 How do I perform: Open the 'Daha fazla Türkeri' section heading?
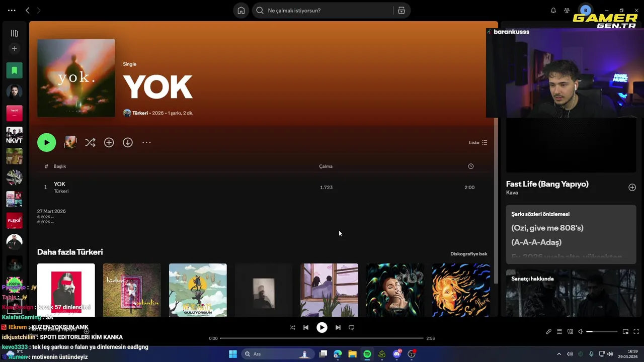tap(70, 252)
